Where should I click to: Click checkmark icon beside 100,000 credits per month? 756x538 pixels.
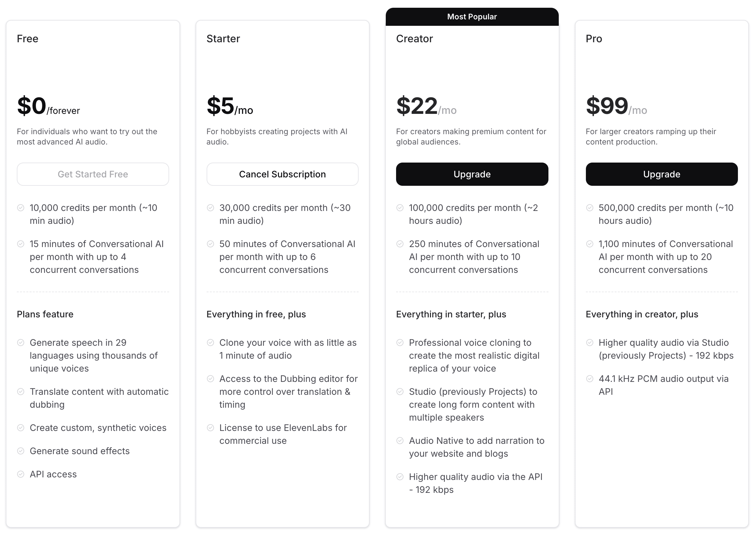[x=400, y=208]
